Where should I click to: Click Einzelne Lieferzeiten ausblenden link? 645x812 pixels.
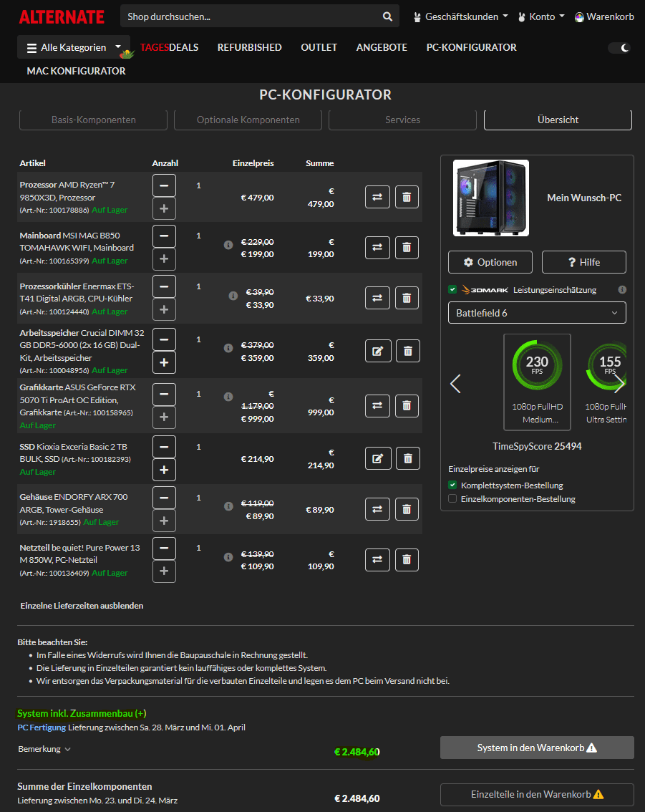(x=82, y=605)
